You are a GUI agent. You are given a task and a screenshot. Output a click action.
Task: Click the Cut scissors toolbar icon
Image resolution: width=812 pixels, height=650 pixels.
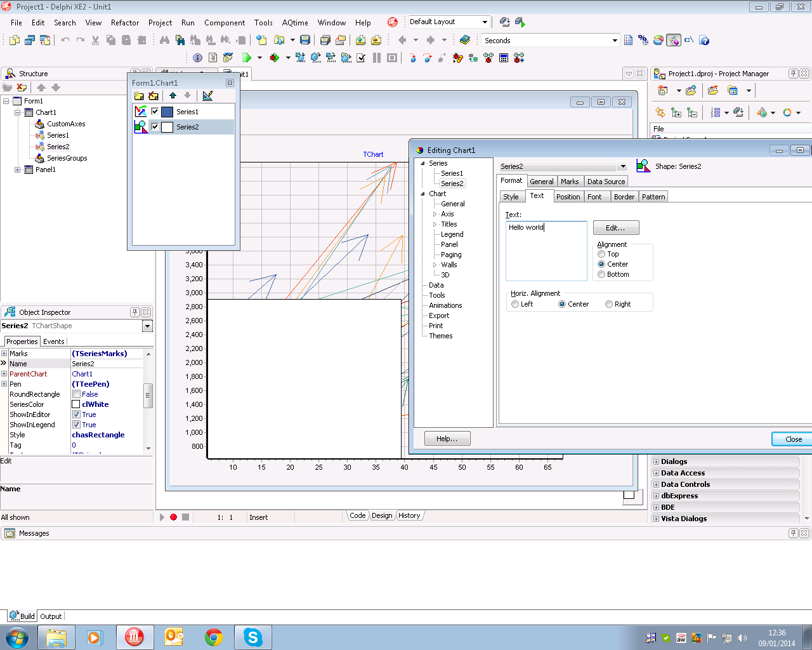point(95,40)
